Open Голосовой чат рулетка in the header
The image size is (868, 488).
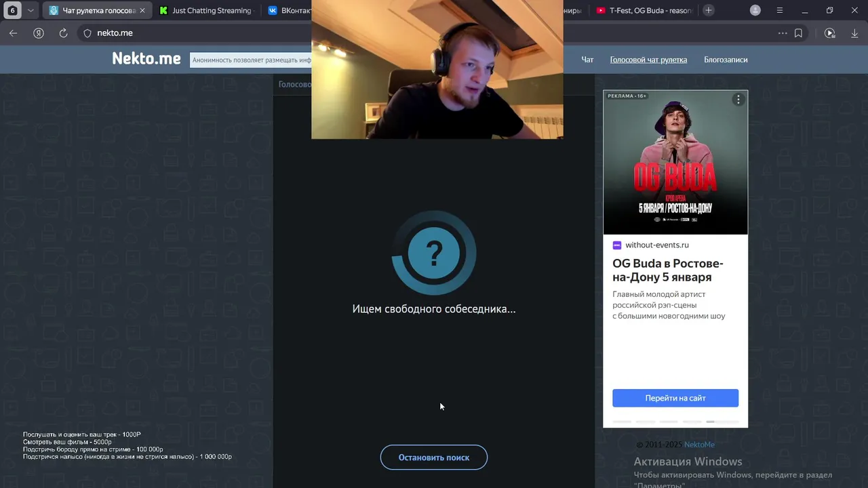click(648, 60)
